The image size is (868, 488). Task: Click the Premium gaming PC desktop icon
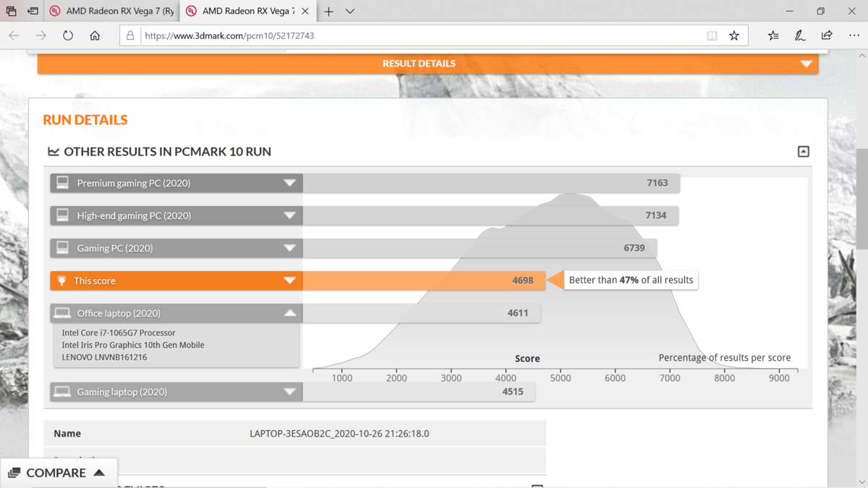[62, 183]
